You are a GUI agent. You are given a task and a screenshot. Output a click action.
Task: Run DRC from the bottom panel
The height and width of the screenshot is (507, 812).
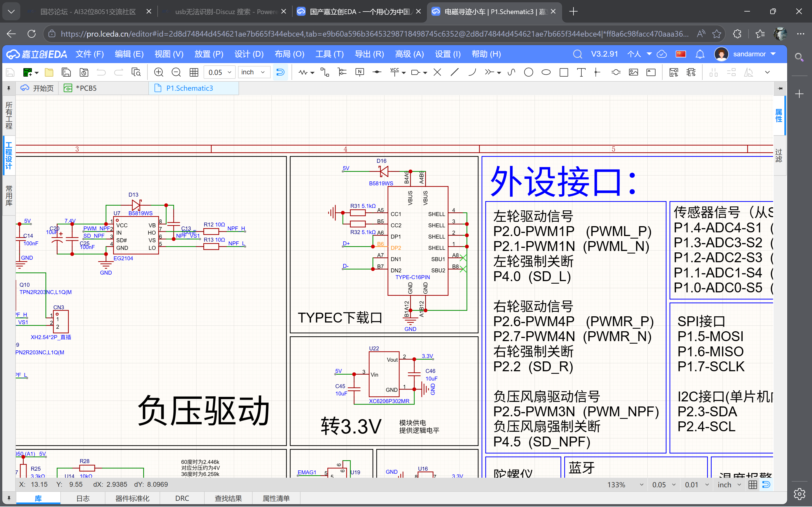pos(182,499)
